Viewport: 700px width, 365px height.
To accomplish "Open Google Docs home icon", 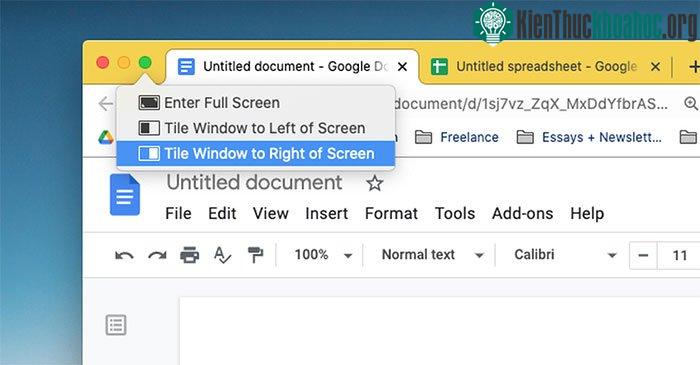I will coord(125,195).
